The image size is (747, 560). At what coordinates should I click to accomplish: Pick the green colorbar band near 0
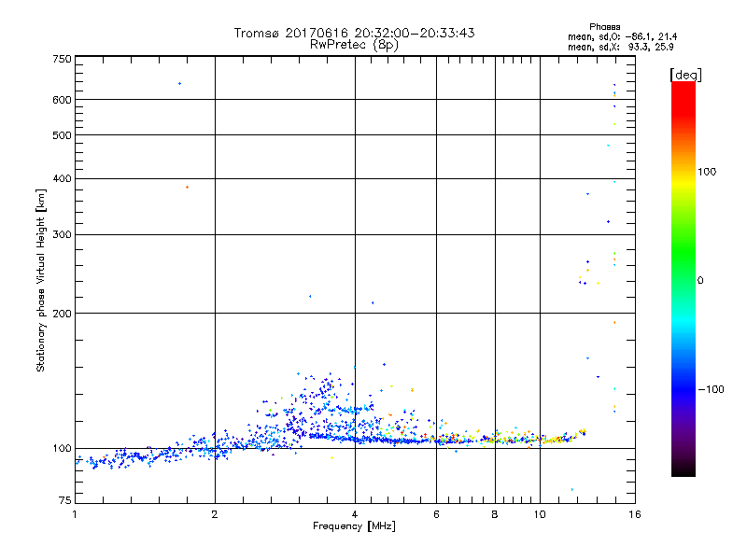683,279
